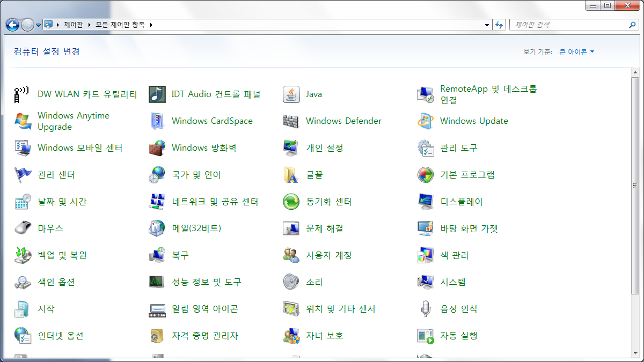Open the RemoteApp 및 데스크톱 연결 icon
The width and height of the screenshot is (644, 362).
(426, 94)
